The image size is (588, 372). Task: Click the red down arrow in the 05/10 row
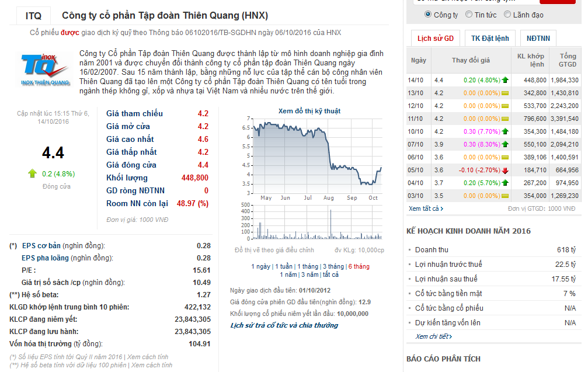coord(505,171)
